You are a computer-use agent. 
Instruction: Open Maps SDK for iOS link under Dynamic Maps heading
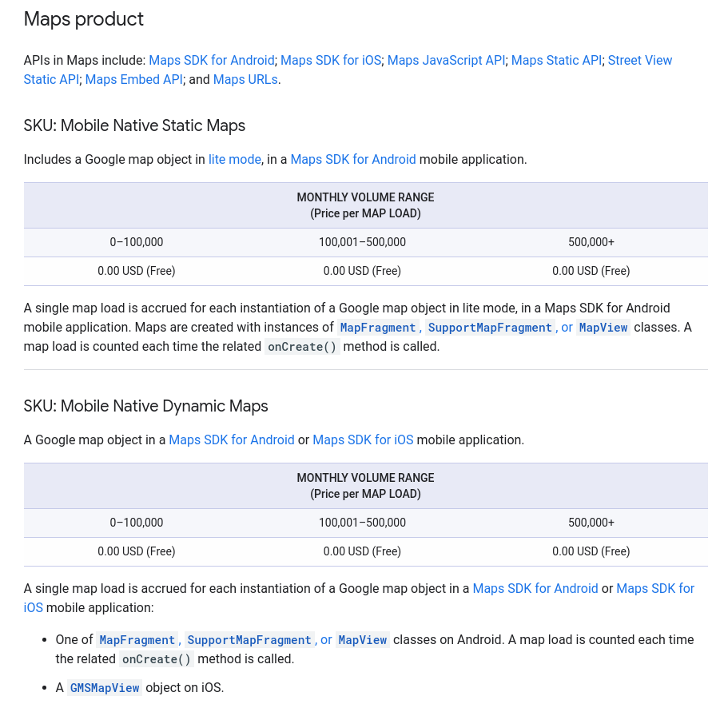[x=363, y=440]
